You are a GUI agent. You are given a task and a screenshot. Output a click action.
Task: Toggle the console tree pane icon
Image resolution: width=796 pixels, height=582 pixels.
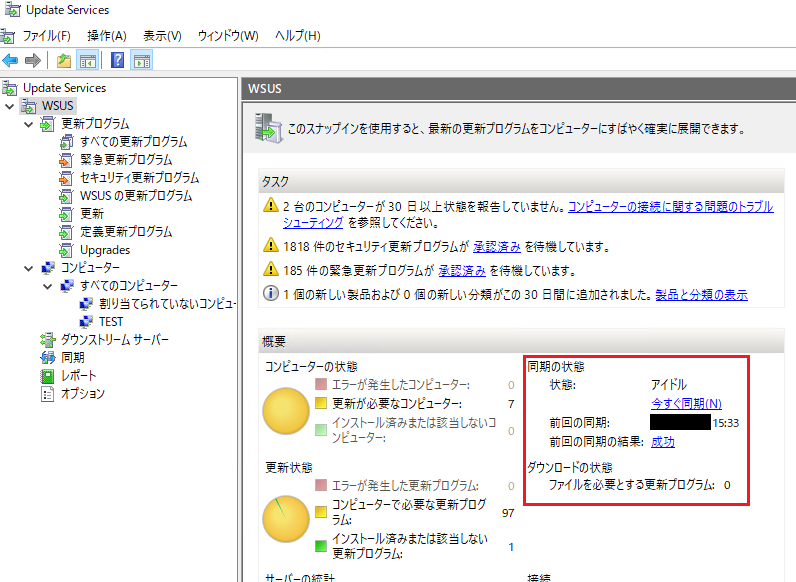click(87, 61)
